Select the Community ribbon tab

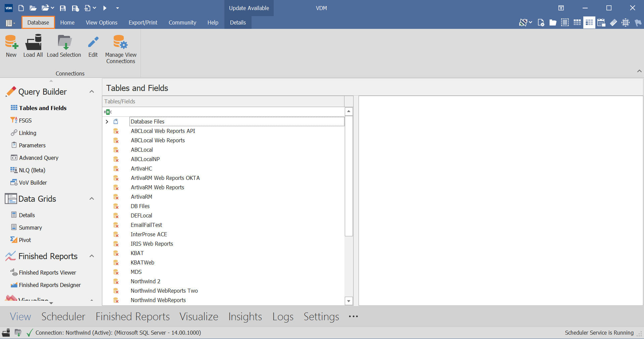point(182,22)
